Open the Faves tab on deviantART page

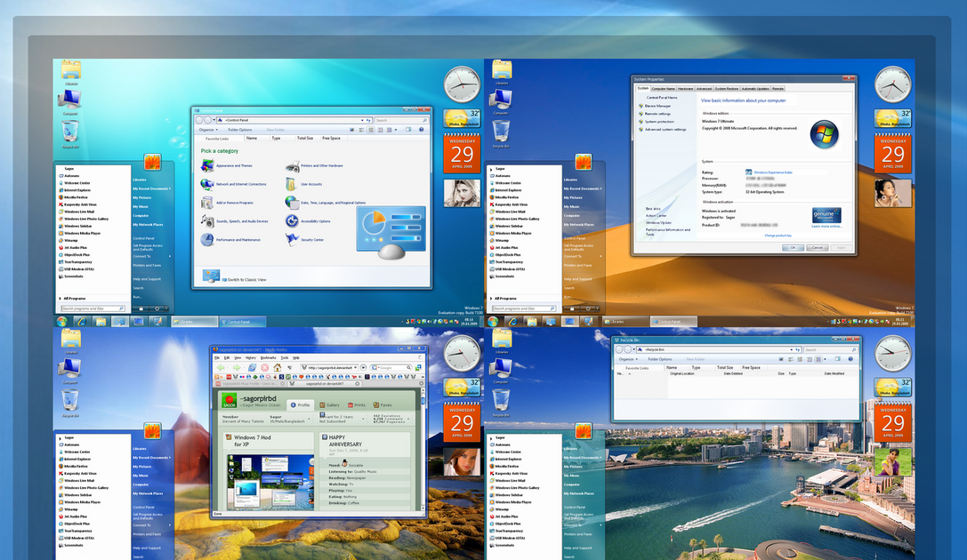[x=382, y=404]
